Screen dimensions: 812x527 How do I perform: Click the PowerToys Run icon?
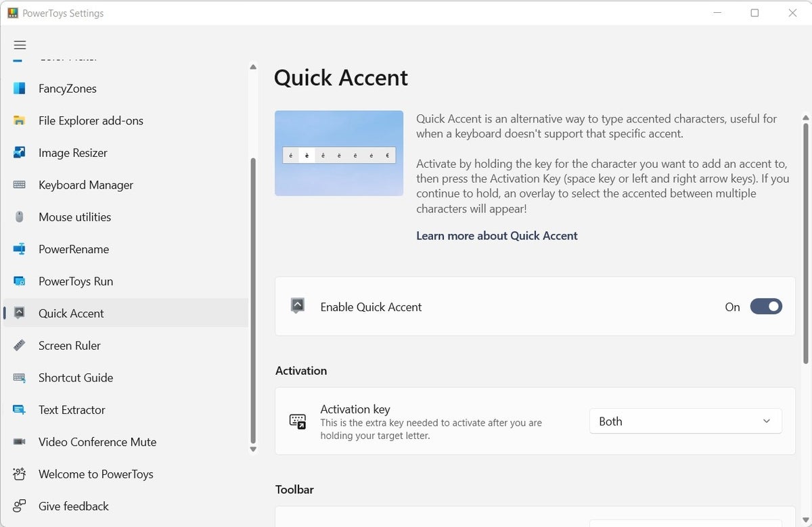tap(20, 281)
